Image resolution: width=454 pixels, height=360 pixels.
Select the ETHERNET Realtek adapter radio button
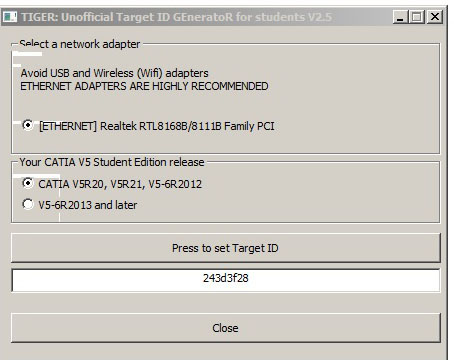[28, 125]
